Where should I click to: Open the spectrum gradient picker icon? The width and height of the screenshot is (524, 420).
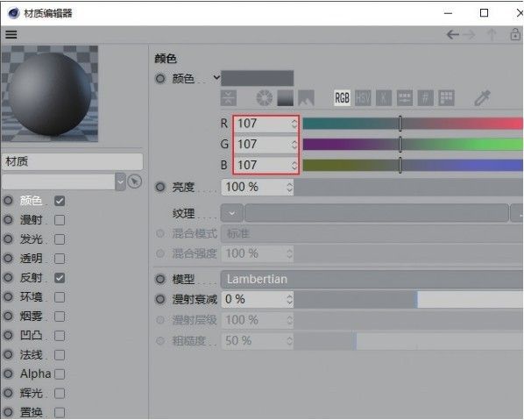[x=286, y=98]
